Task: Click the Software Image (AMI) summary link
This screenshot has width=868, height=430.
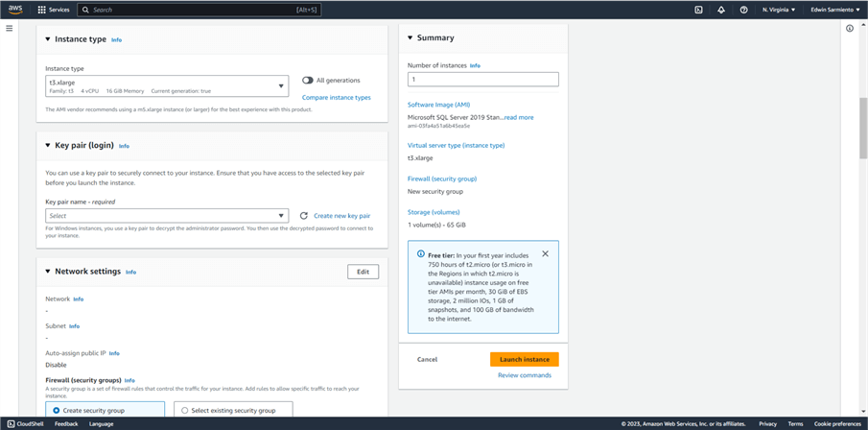Action: click(439, 105)
